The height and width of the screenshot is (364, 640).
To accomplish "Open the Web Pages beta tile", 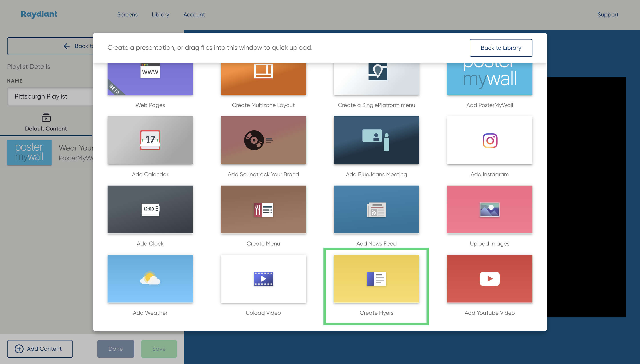I will [150, 79].
